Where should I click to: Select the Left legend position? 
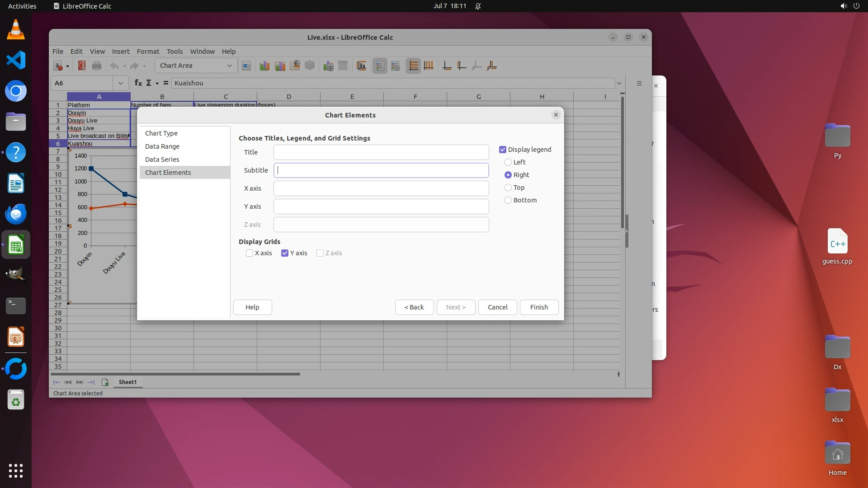pos(508,162)
